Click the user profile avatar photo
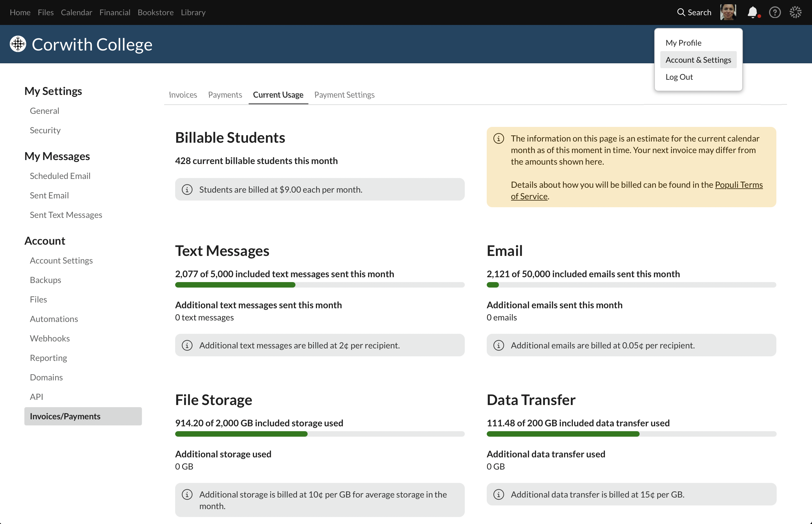This screenshot has width=812, height=524. coord(728,12)
